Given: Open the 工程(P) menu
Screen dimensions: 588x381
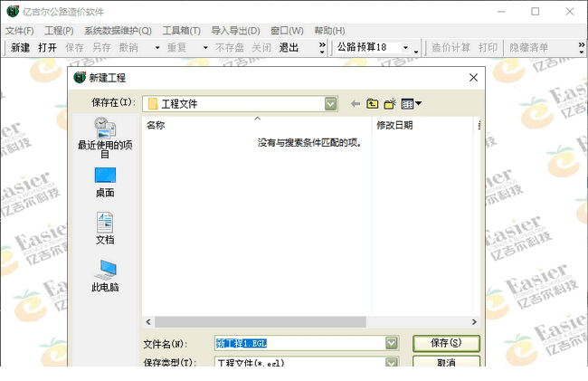Looking at the screenshot, I should point(59,31).
